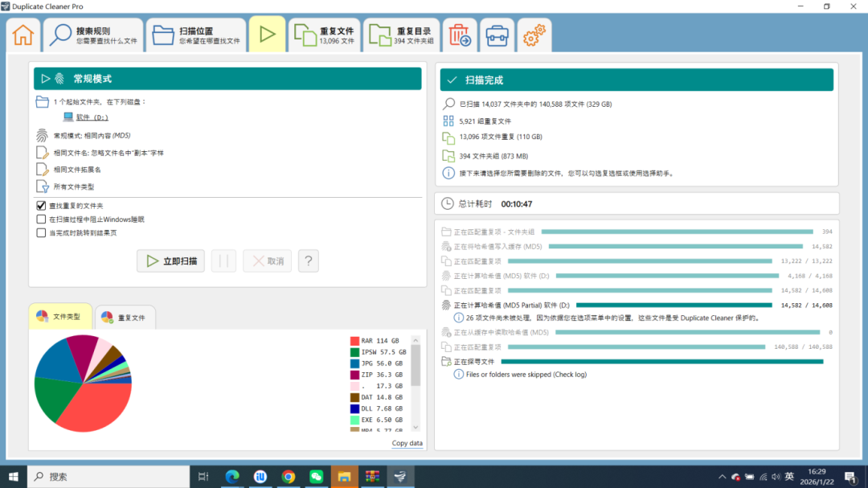Click the blue JPG 56.0 GB swatch
The width and height of the screenshot is (868, 488).
point(354,363)
